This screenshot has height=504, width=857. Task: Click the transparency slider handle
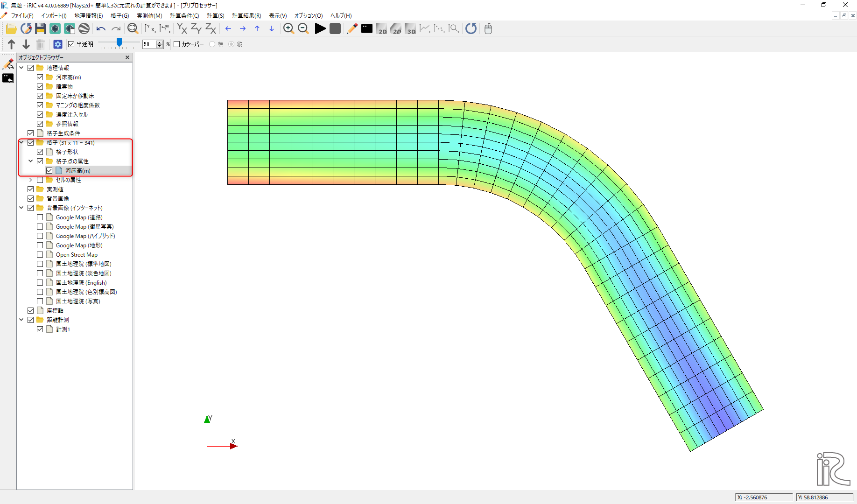tap(119, 43)
